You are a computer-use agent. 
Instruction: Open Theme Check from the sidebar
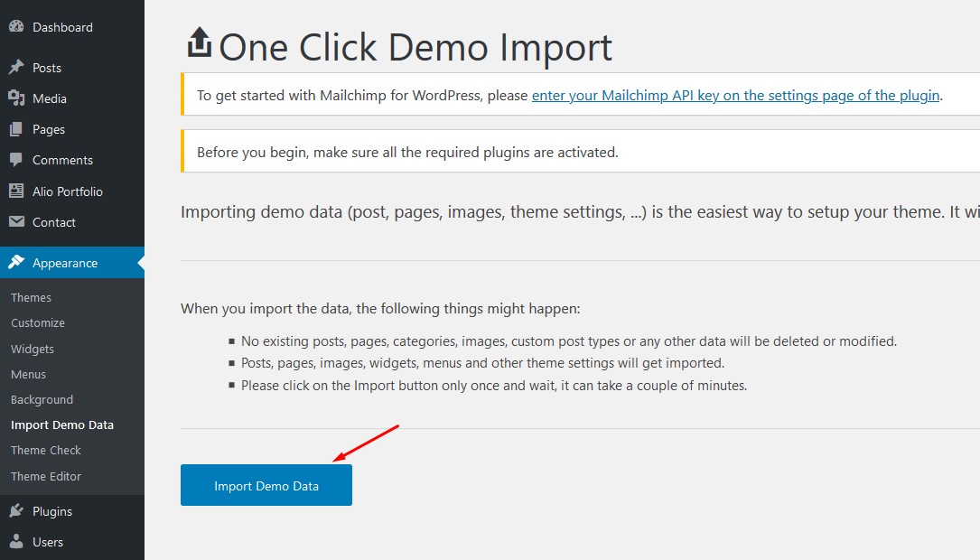[x=46, y=450]
